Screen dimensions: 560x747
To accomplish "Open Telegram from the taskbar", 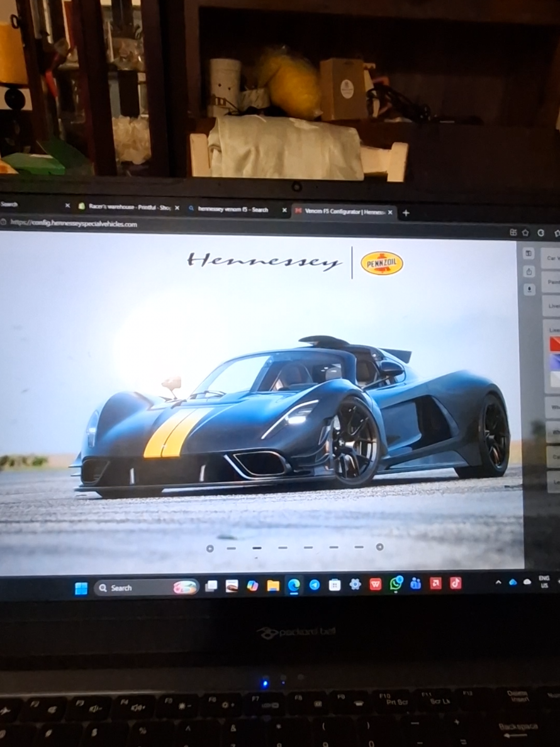I will 314,585.
